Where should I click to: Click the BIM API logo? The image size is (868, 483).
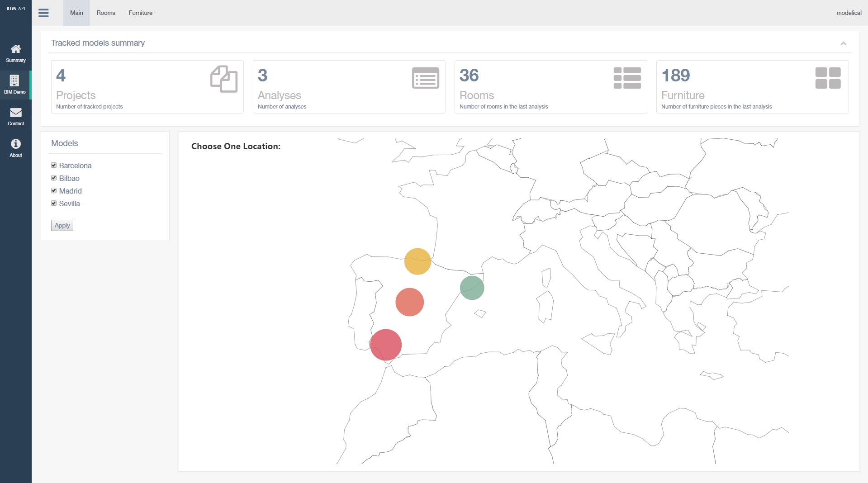pyautogui.click(x=16, y=9)
